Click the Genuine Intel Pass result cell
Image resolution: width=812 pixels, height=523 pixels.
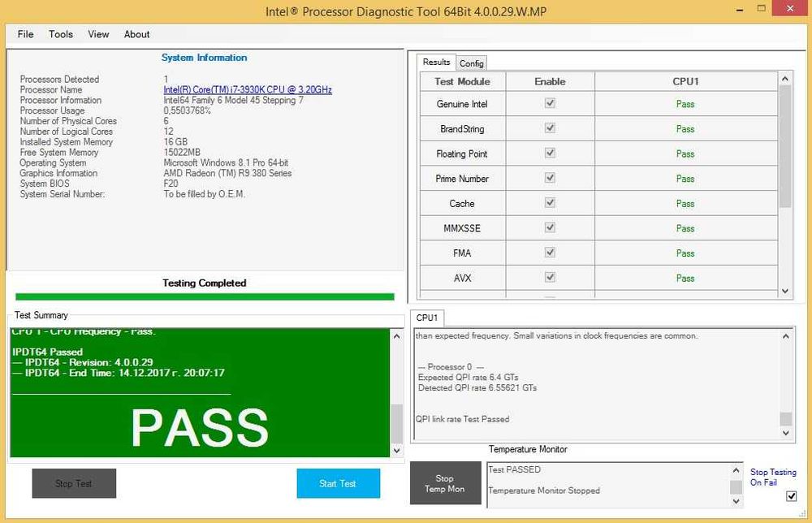pos(685,104)
